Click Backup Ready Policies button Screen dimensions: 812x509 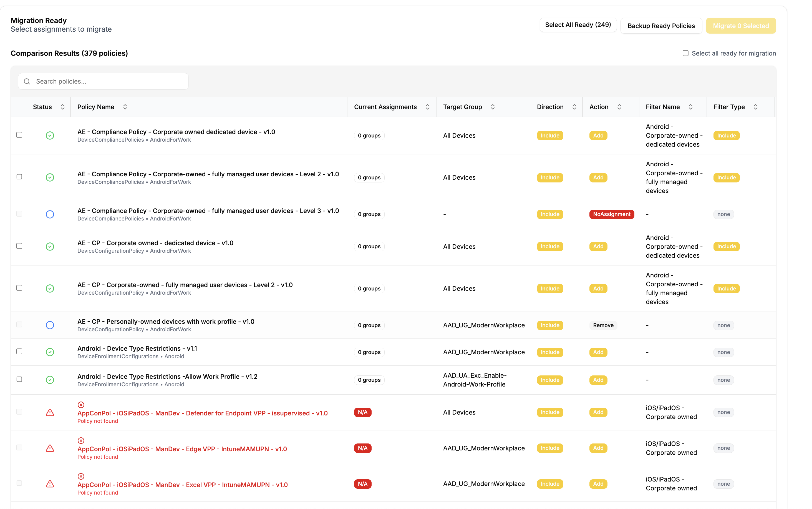point(661,26)
